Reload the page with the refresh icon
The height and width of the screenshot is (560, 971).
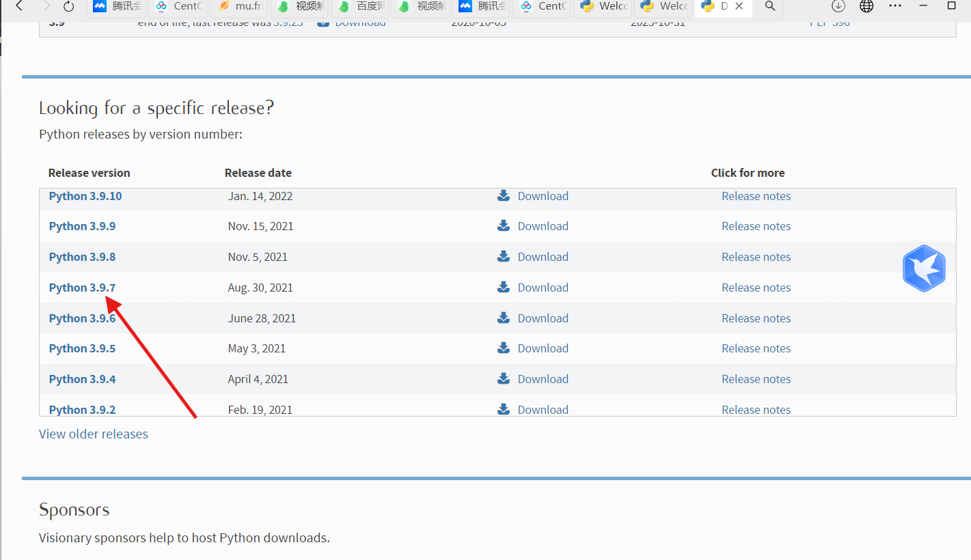[x=68, y=6]
